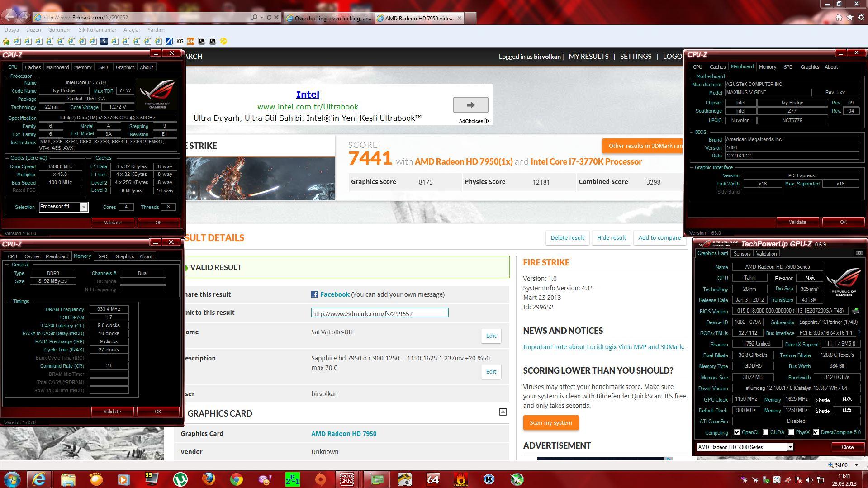Toggle the OpenCL checkbox in GPU-Z
This screenshot has height=488, width=868.
[737, 432]
